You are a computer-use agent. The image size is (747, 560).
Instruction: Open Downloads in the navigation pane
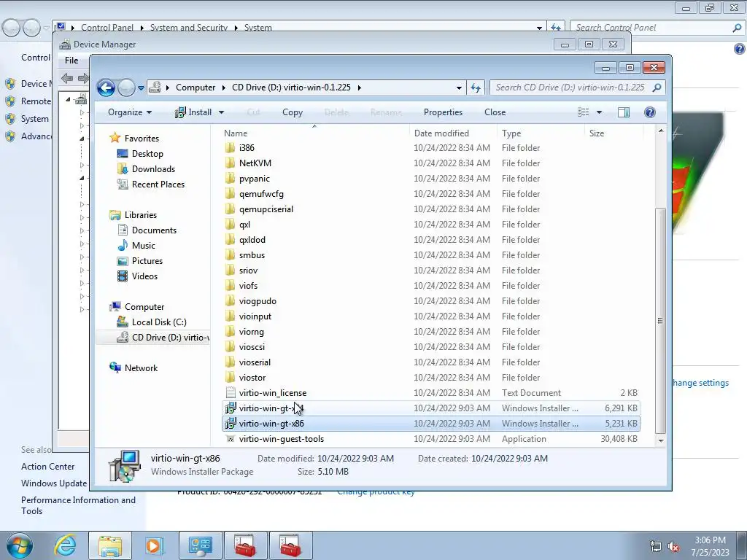coord(153,169)
